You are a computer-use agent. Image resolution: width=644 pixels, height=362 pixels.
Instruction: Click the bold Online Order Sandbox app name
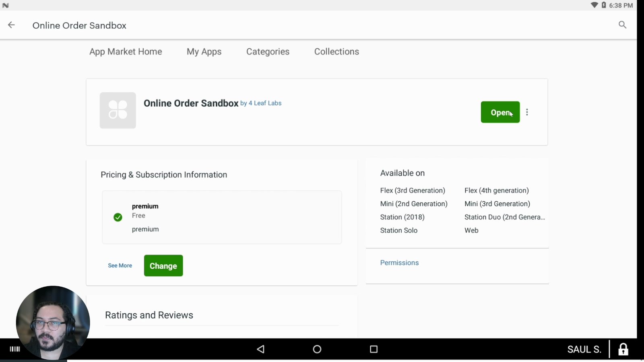pos(191,103)
